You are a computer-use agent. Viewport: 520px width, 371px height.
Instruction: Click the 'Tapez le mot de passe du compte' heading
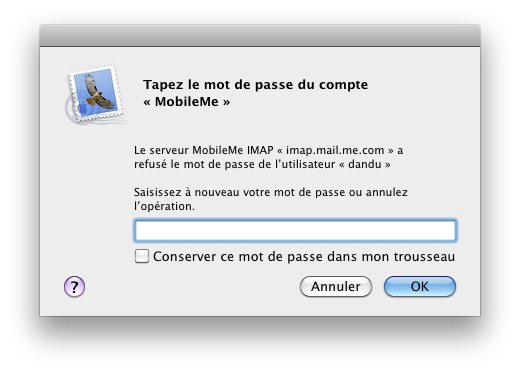click(x=256, y=85)
